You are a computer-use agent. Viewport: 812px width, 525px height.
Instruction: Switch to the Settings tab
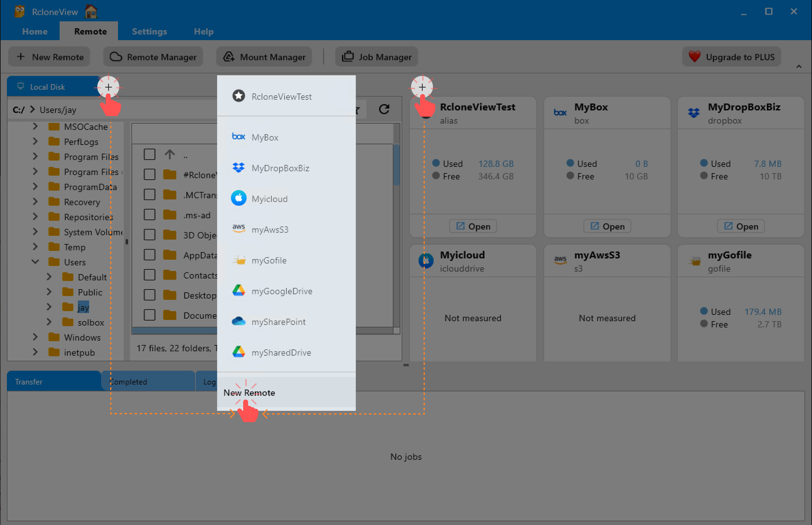(x=149, y=31)
